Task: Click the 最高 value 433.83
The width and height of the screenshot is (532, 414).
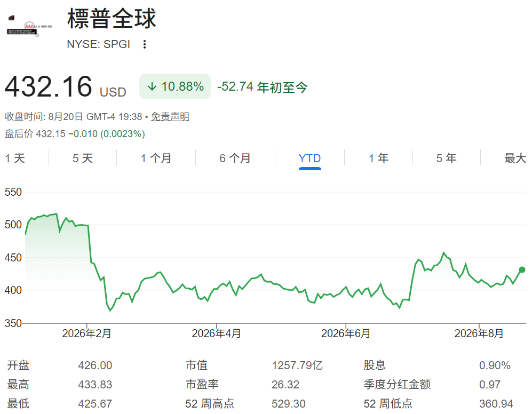Action: pyautogui.click(x=95, y=385)
